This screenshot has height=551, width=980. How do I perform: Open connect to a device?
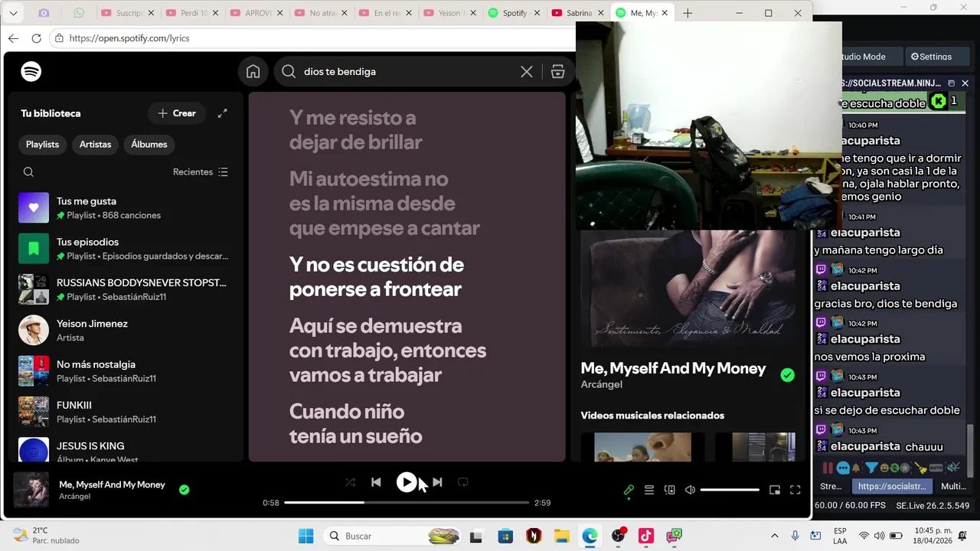coord(670,490)
